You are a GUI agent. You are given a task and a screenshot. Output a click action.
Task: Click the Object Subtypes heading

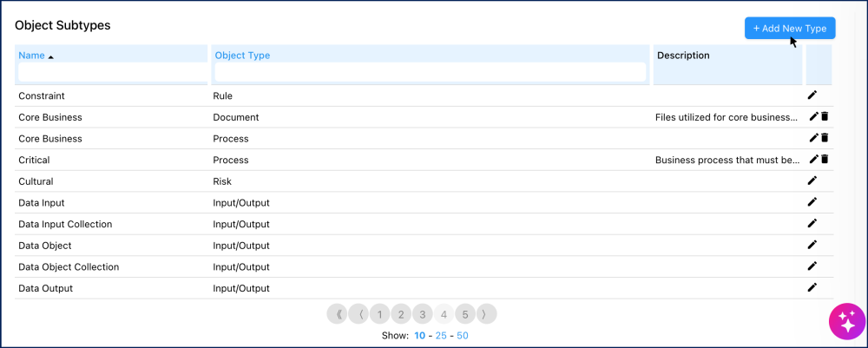tap(62, 25)
